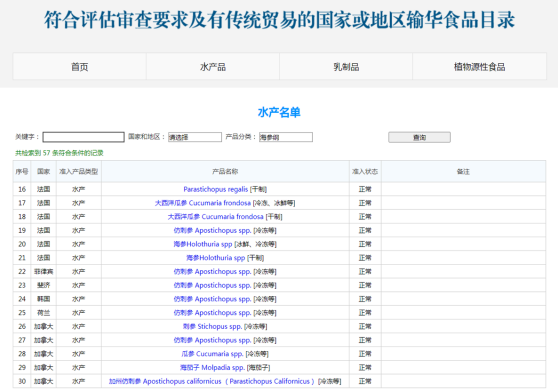
Task: Focus the 关键字 keyword input box
Action: [x=83, y=137]
